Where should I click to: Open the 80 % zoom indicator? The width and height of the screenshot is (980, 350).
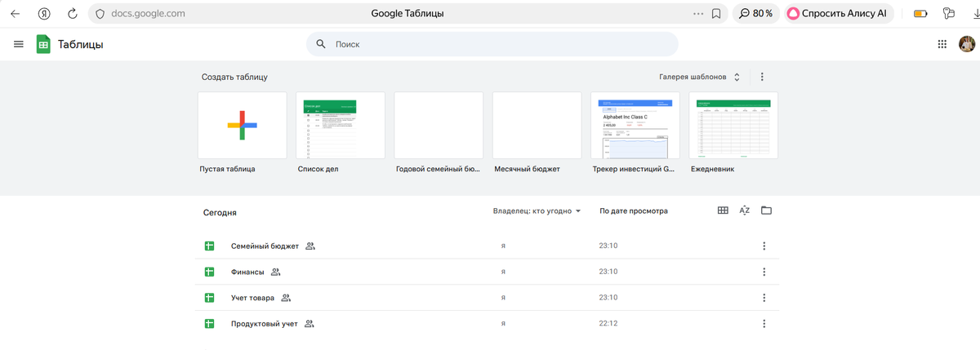[x=756, y=14]
